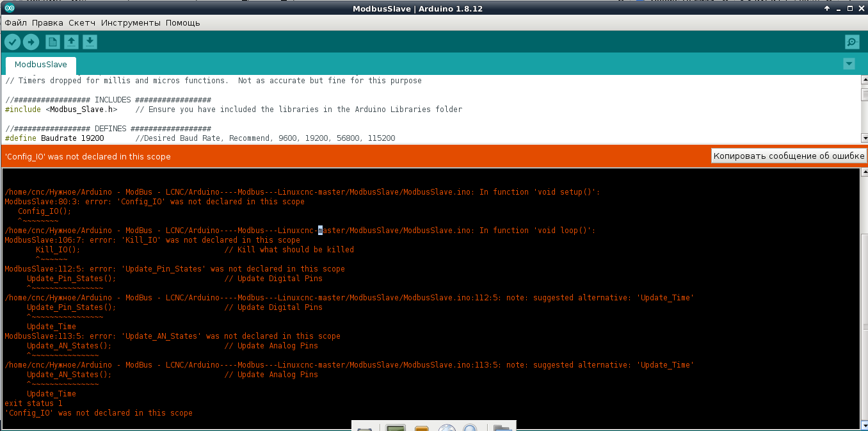868x431 pixels.
Task: Click the code editor scrollbar thumb
Action: click(x=864, y=95)
